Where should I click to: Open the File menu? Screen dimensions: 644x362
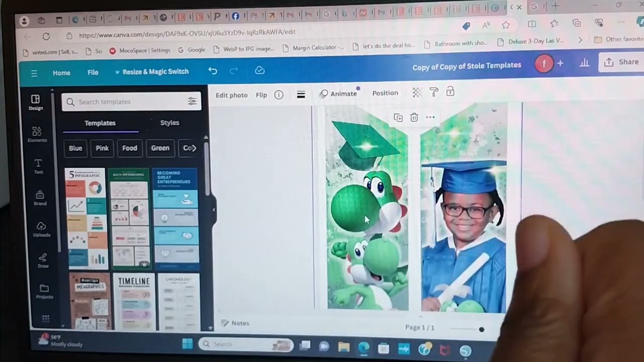pos(93,72)
